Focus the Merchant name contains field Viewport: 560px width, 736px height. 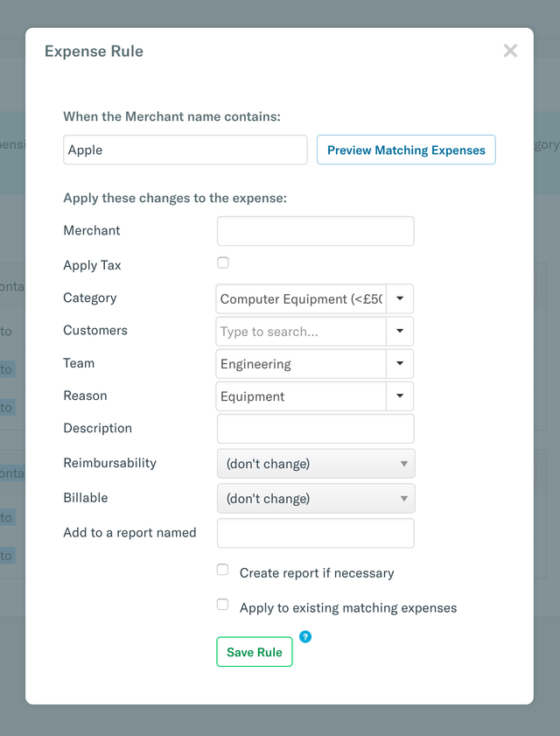(185, 150)
